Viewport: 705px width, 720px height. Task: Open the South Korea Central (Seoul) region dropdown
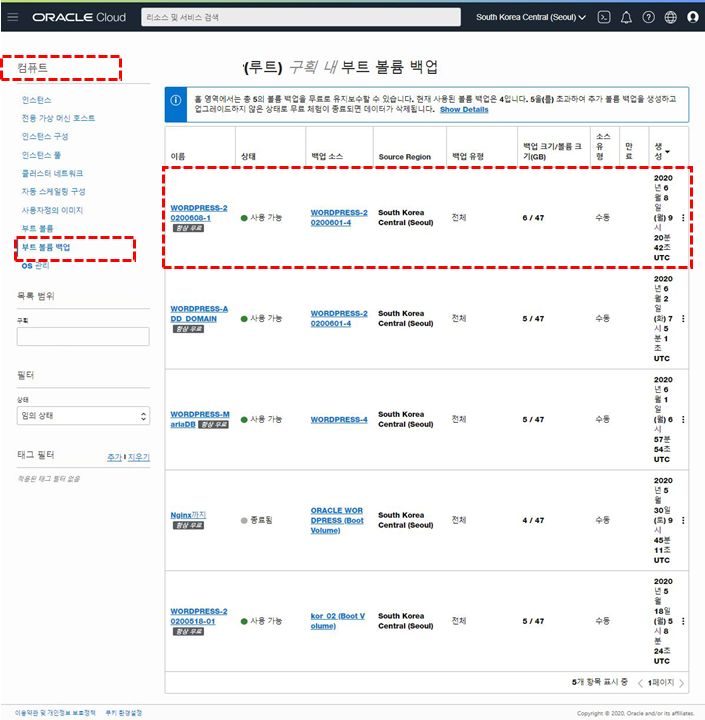click(x=531, y=17)
